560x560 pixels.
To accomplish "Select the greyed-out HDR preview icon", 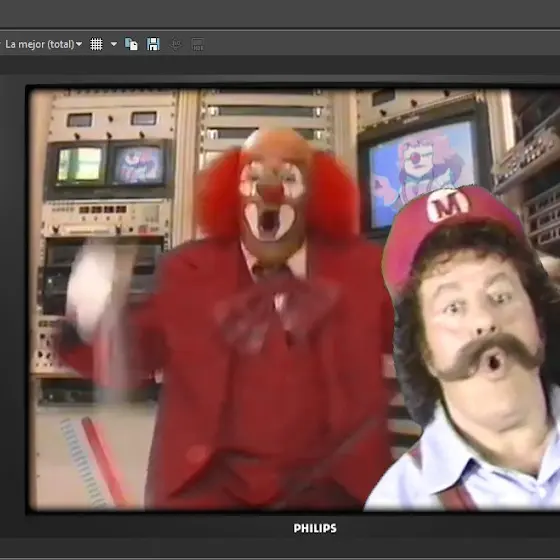I will pos(198,45).
